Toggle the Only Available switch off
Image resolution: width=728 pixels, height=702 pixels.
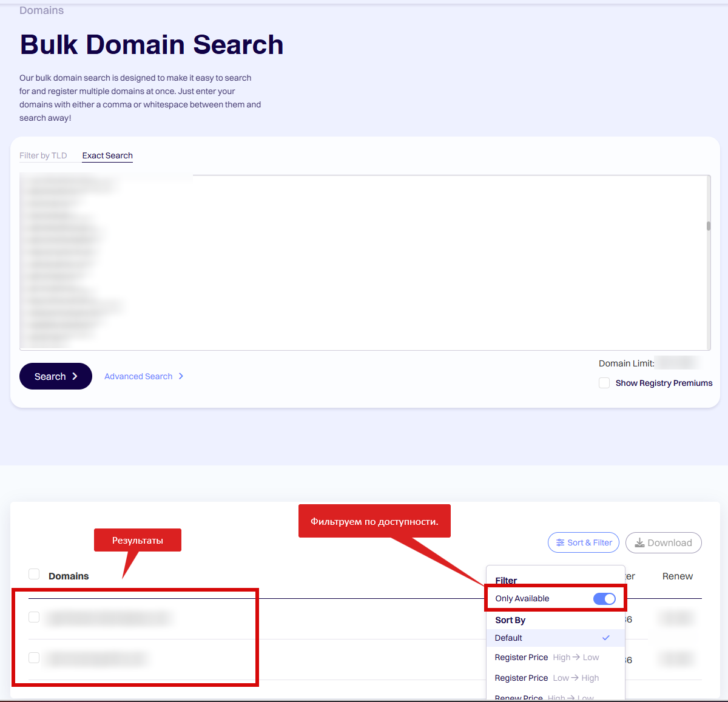pyautogui.click(x=604, y=599)
